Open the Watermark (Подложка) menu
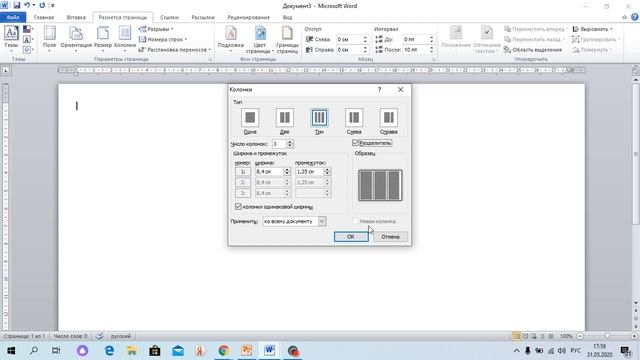 [231, 39]
